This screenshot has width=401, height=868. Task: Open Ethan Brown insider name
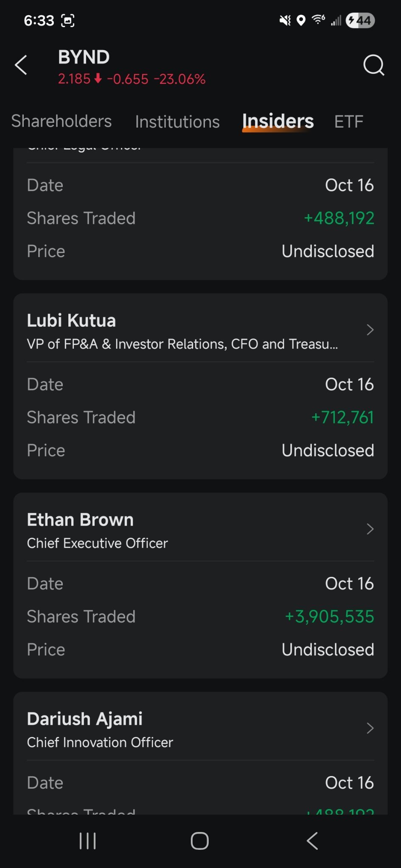coord(80,520)
